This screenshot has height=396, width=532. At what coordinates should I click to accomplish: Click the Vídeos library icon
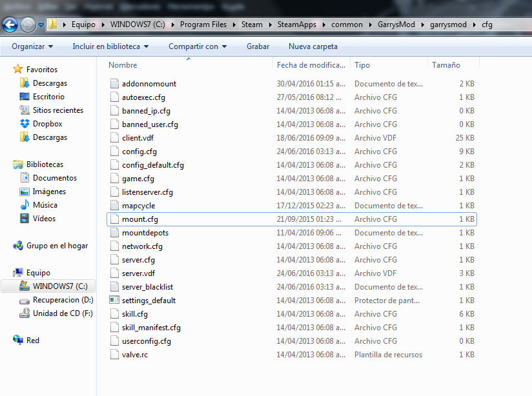(25, 219)
